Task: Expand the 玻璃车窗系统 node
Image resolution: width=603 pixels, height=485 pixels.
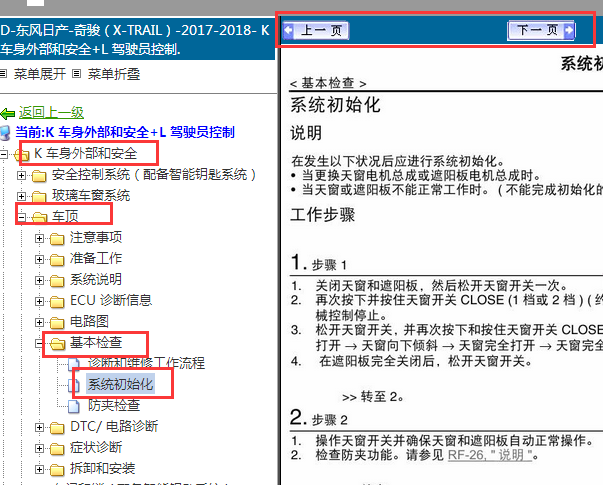Action: pos(22,197)
